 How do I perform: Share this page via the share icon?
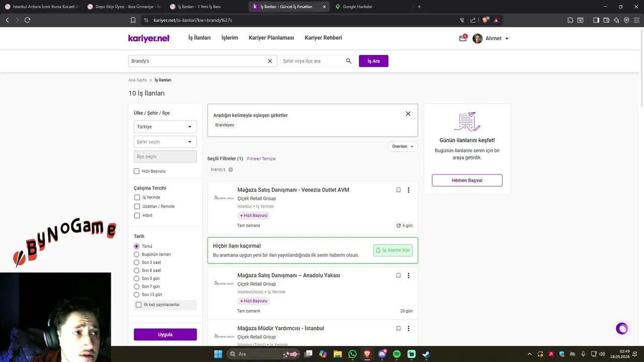pos(473,20)
